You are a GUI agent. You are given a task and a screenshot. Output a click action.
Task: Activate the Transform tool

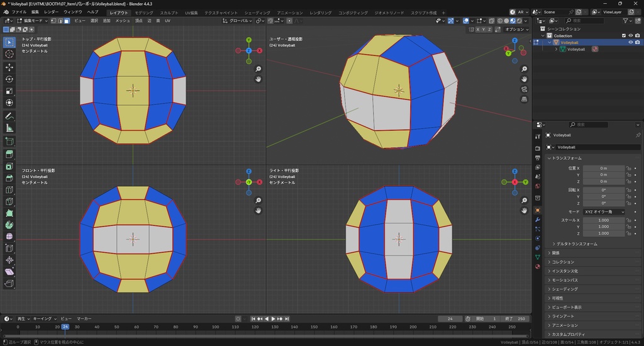click(x=9, y=103)
